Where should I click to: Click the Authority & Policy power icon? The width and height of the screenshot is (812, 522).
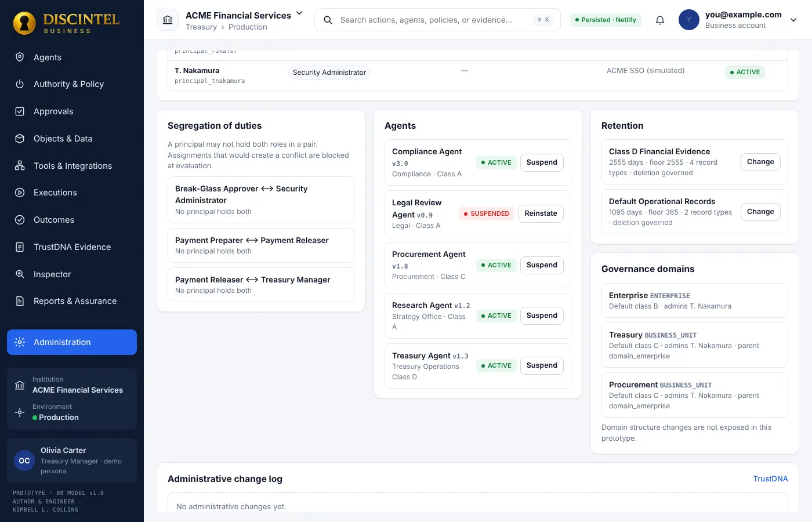[20, 84]
